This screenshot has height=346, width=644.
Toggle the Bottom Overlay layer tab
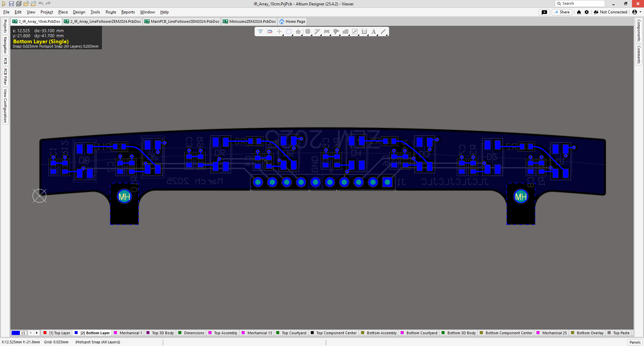tap(587, 333)
